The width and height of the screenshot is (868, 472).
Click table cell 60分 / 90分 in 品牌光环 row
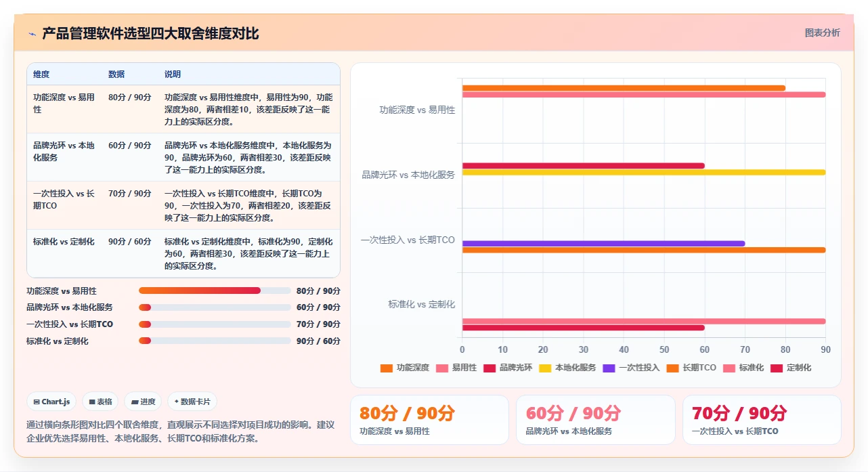click(130, 146)
